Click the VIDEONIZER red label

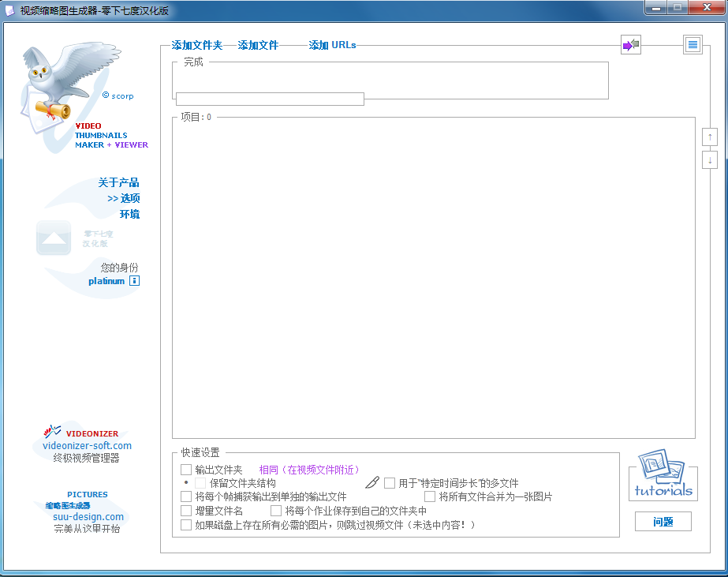point(92,433)
